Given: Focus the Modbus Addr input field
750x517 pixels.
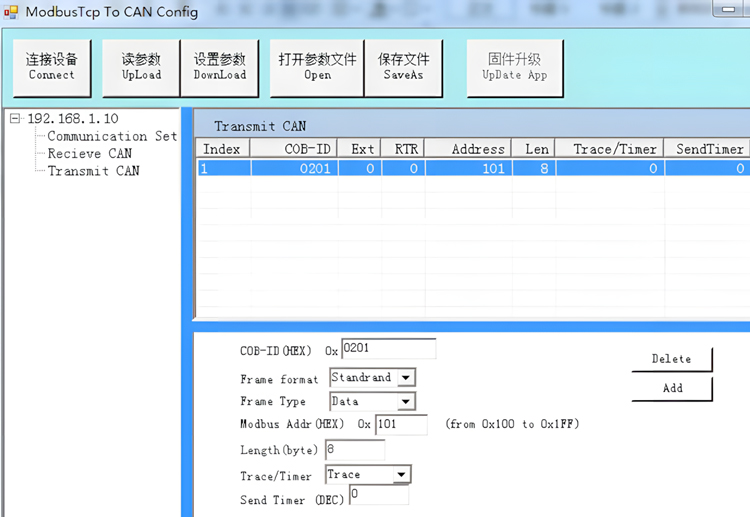Looking at the screenshot, I should pos(400,424).
